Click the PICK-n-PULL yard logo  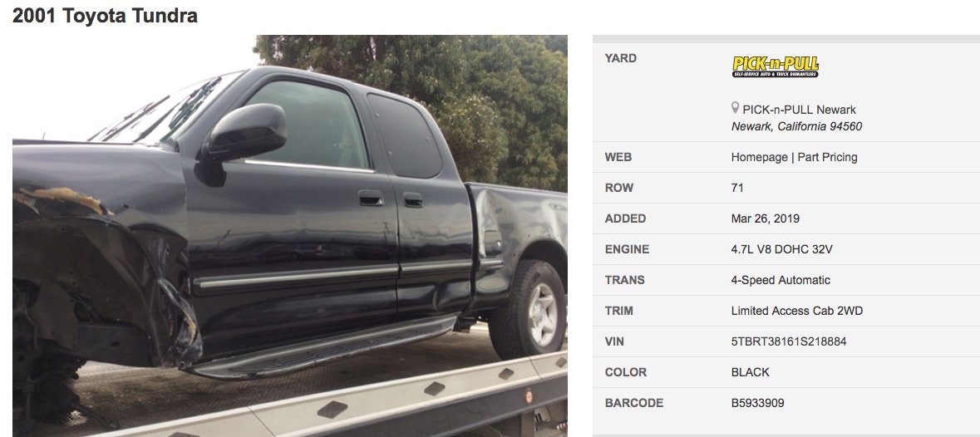point(775,66)
